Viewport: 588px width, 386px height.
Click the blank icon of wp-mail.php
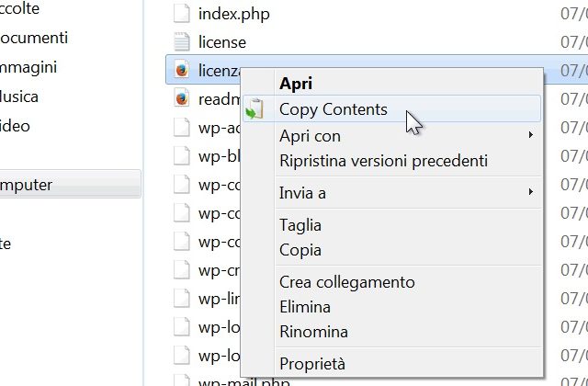click(181, 380)
